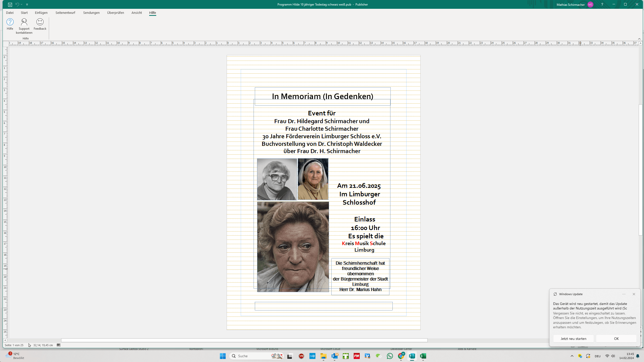Open the Excel app in the taskbar
The image size is (644, 362).
click(423, 356)
